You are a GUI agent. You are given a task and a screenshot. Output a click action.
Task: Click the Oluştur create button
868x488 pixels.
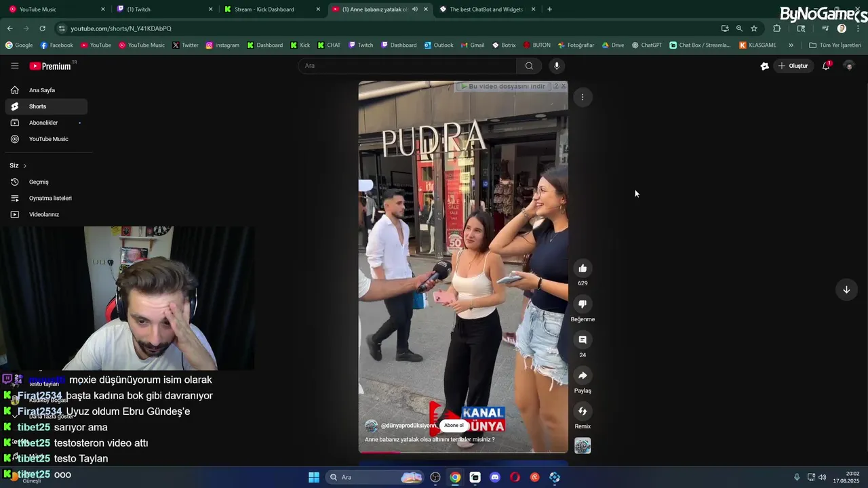793,66
